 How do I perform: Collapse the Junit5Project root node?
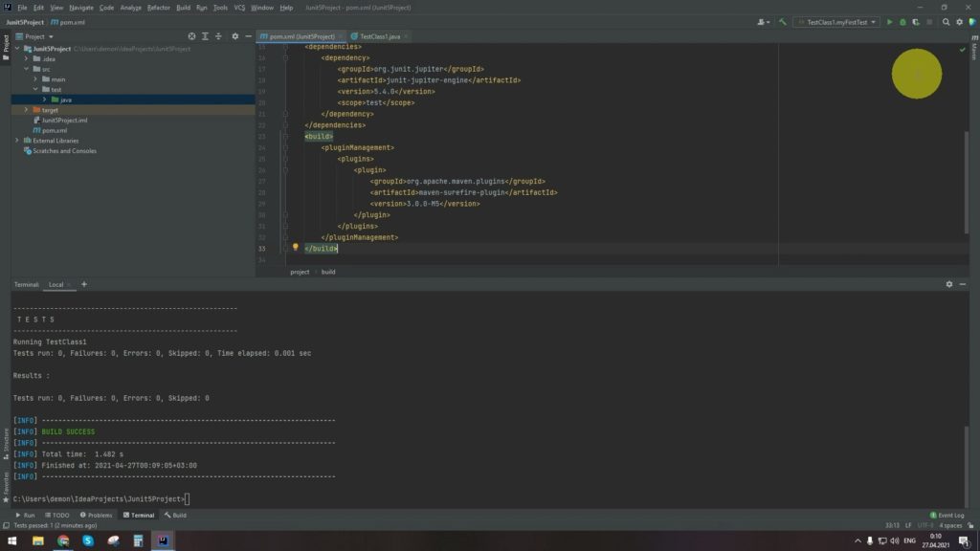tap(17, 49)
